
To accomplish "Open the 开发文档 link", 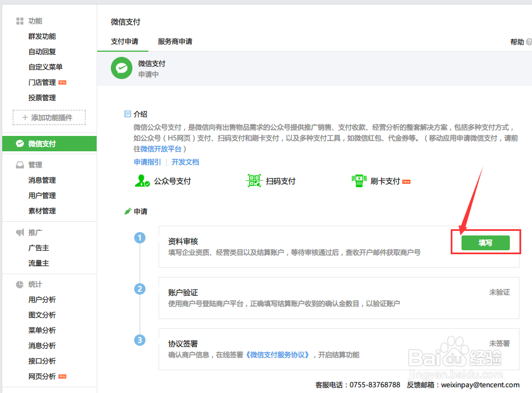I will pyautogui.click(x=185, y=162).
